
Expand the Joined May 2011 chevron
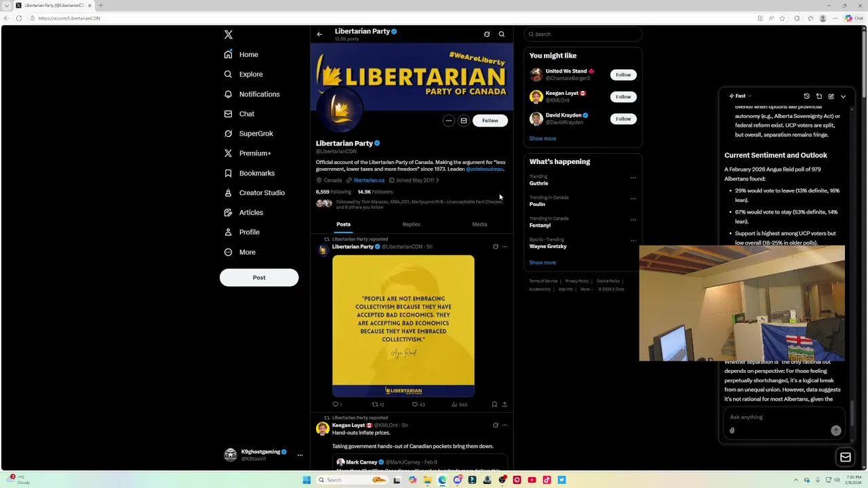click(x=437, y=180)
